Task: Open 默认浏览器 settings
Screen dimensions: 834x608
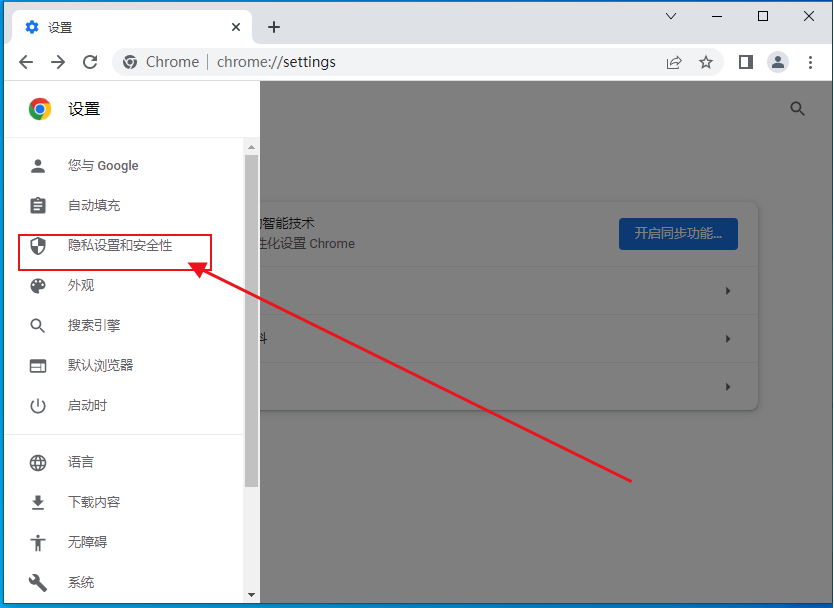Action: [x=123, y=366]
